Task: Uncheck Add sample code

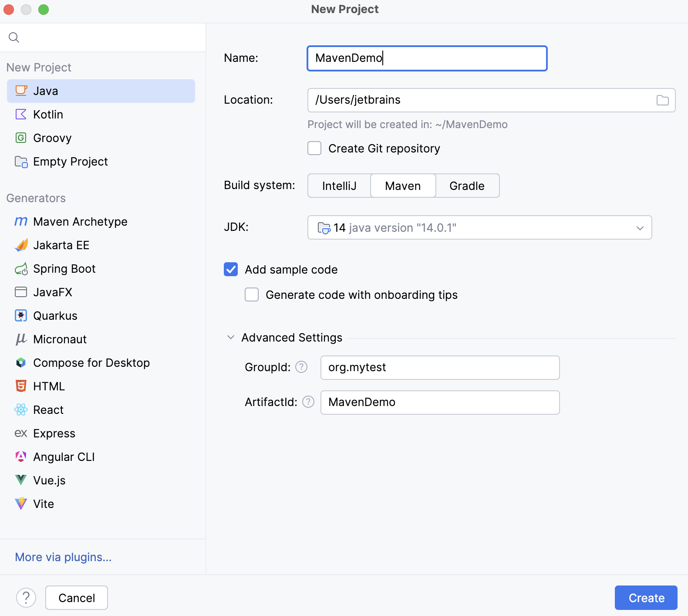Action: click(231, 270)
